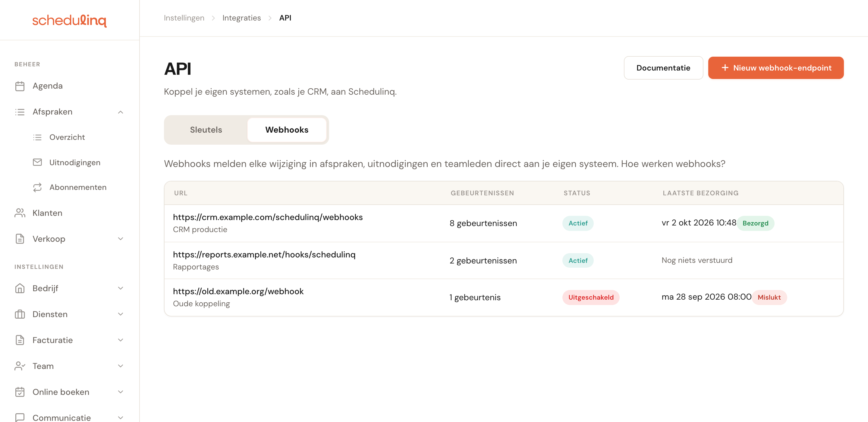Click the '1 gebeurtenis' cell
The height and width of the screenshot is (422, 868).
[x=475, y=297]
